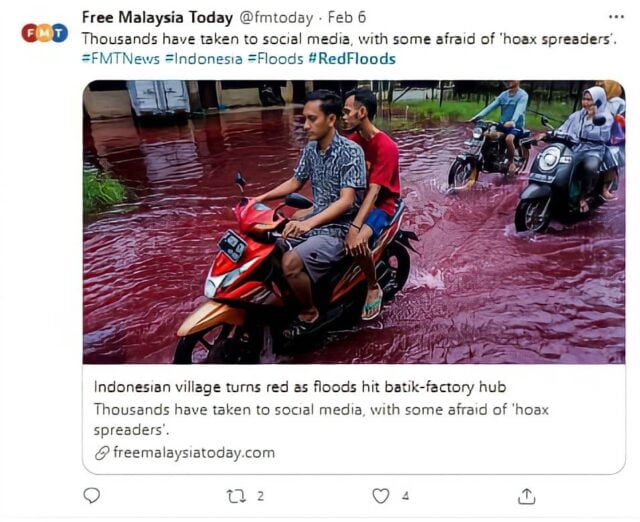Click the share upload icon
This screenshot has width=640, height=522.
click(x=526, y=496)
